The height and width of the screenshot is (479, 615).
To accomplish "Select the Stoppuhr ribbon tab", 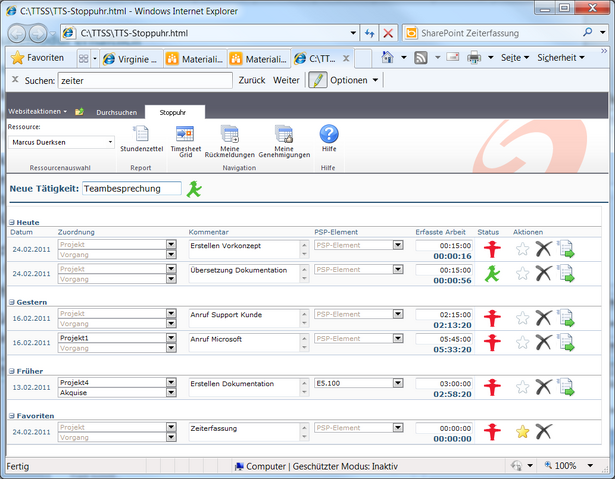I will click(x=173, y=113).
